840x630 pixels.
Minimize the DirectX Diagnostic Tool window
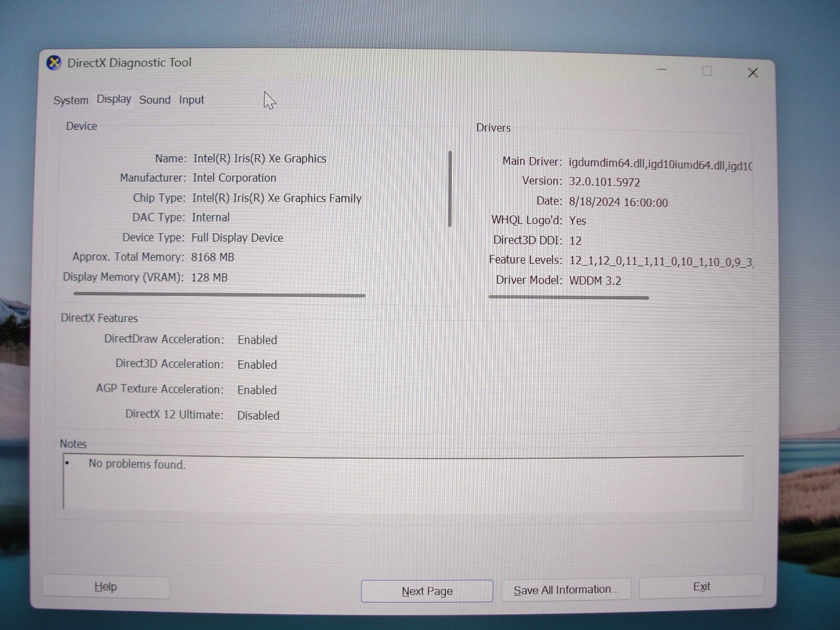point(661,70)
